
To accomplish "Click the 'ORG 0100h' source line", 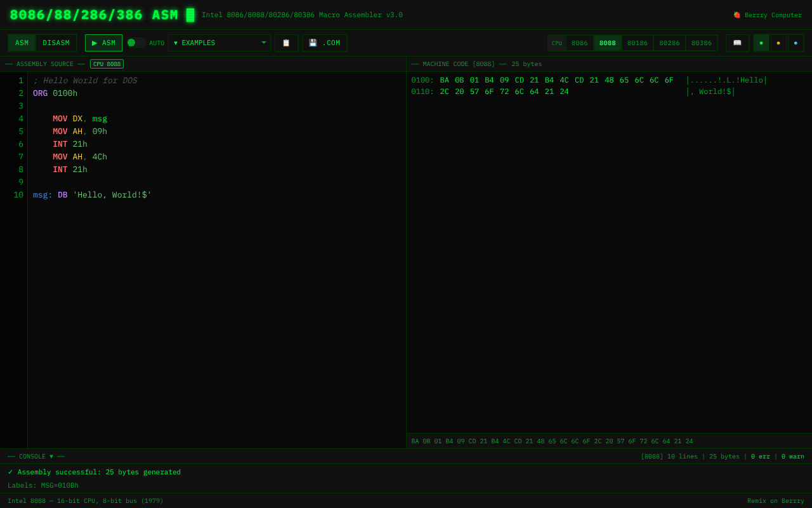I will click(x=55, y=93).
